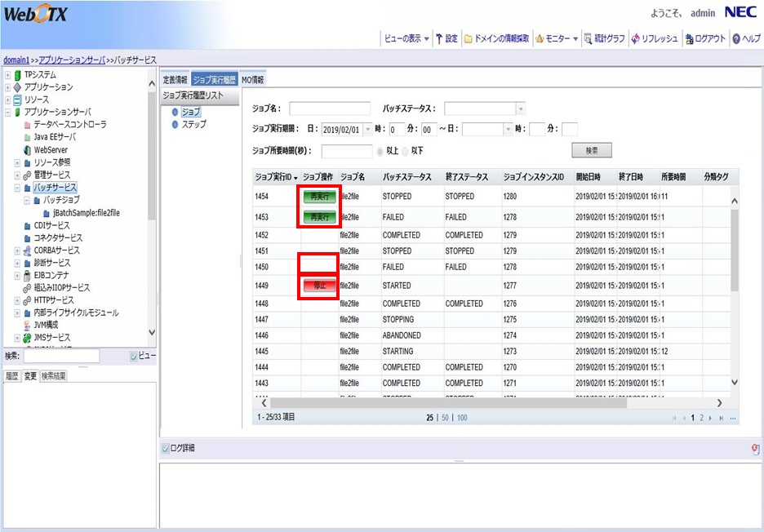Click the ジョブ名 input field
The width and height of the screenshot is (764, 532).
tap(329, 109)
